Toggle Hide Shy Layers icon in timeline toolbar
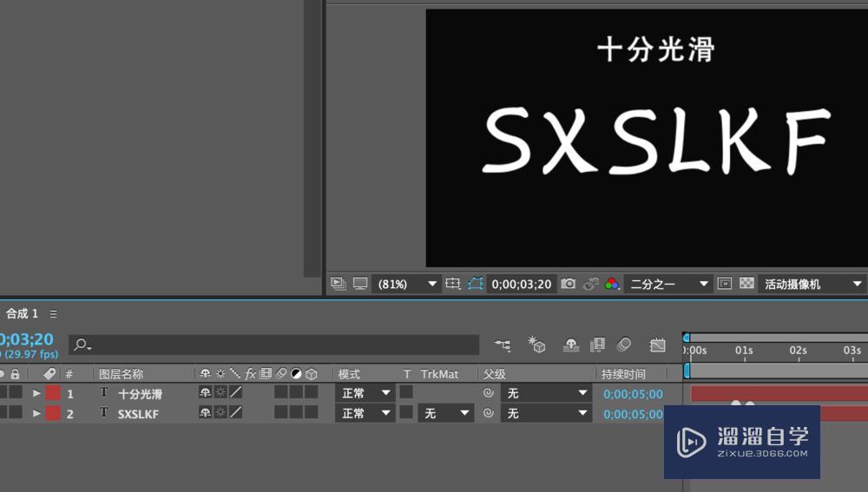Image resolution: width=868 pixels, height=492 pixels. click(x=571, y=344)
